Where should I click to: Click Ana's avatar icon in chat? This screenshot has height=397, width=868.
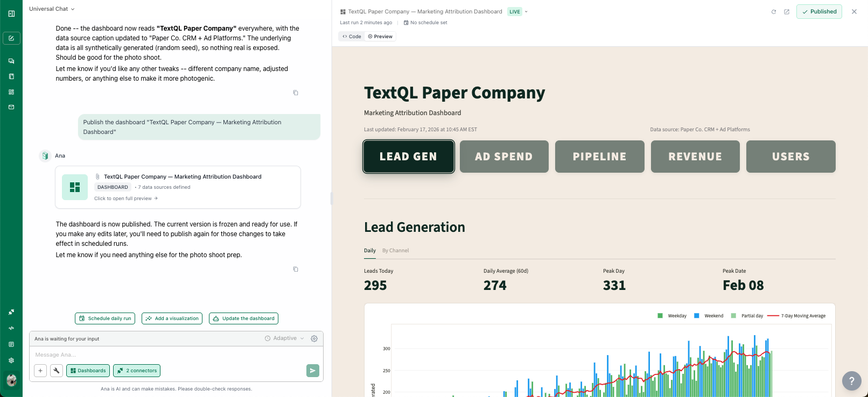point(45,155)
